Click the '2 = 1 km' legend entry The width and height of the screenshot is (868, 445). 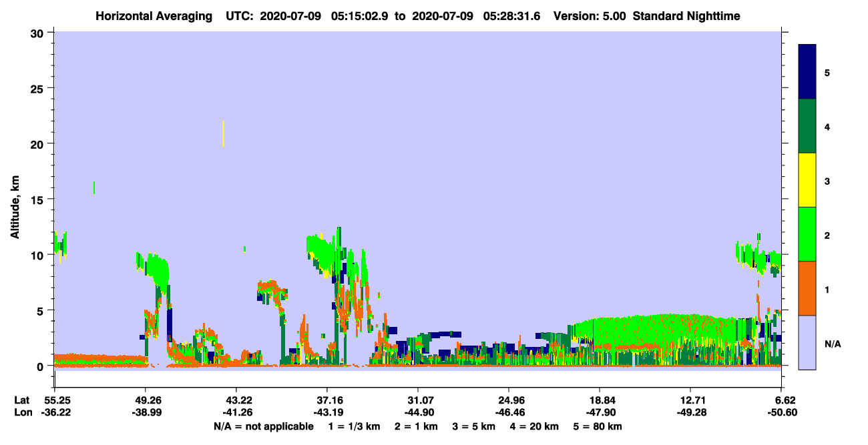click(415, 426)
